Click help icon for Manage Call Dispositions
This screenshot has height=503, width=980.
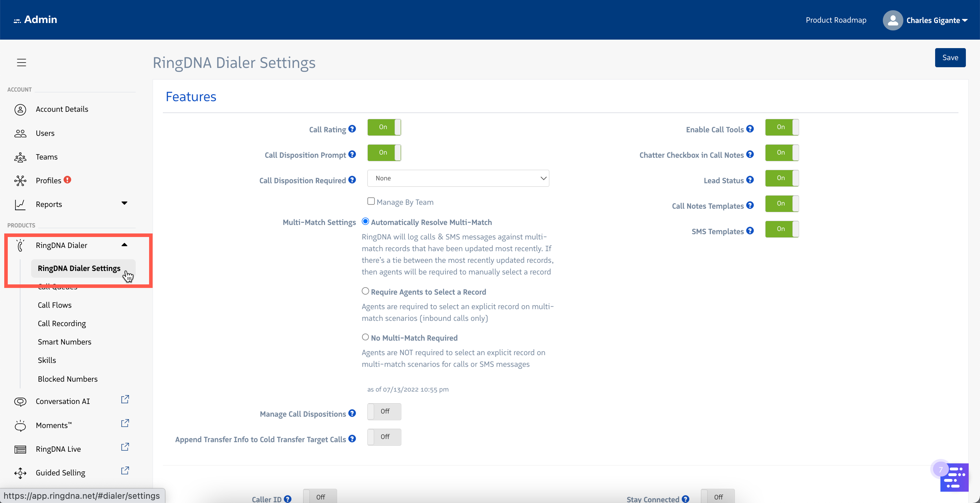click(x=352, y=414)
